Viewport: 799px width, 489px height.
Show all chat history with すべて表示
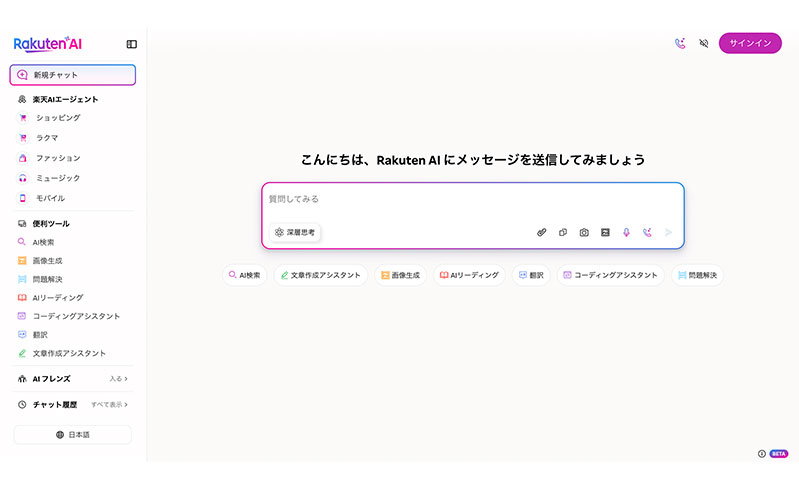pyautogui.click(x=110, y=404)
